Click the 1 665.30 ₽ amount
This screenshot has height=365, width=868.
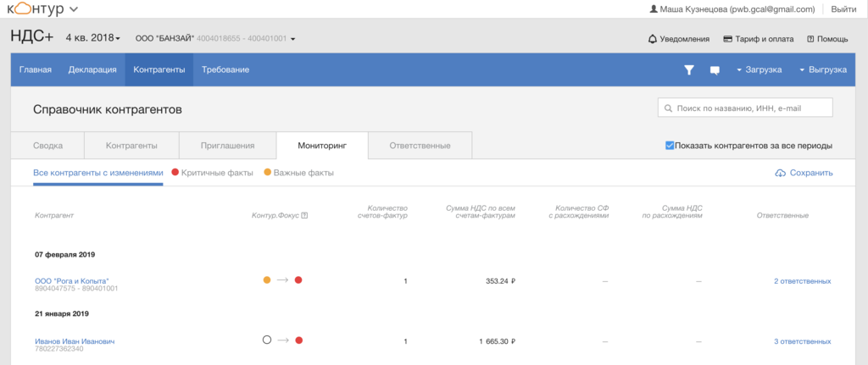(498, 341)
